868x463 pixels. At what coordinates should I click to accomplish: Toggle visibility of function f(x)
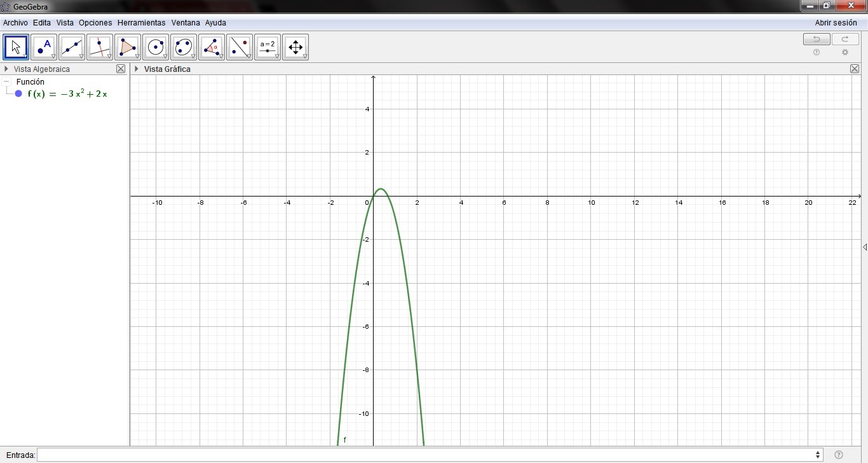coord(18,94)
